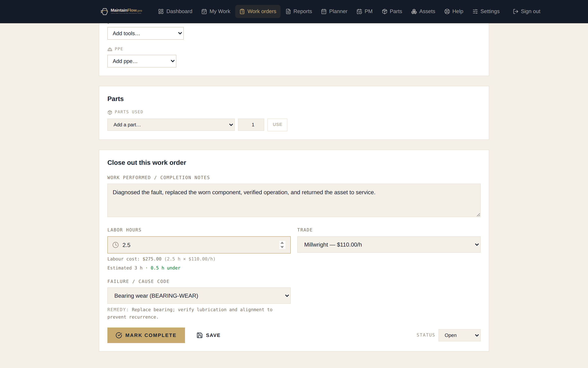Click the USE button for parts
The image size is (588, 368).
click(277, 125)
